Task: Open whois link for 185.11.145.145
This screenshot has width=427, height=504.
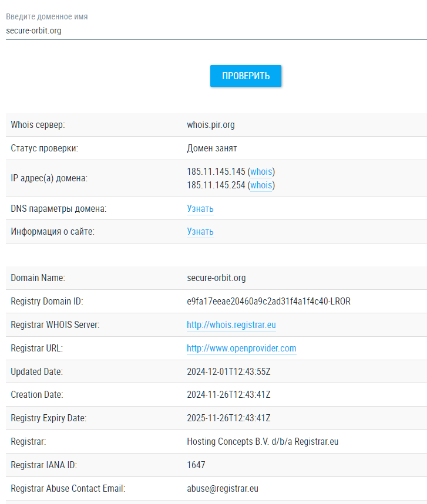Action: (261, 172)
